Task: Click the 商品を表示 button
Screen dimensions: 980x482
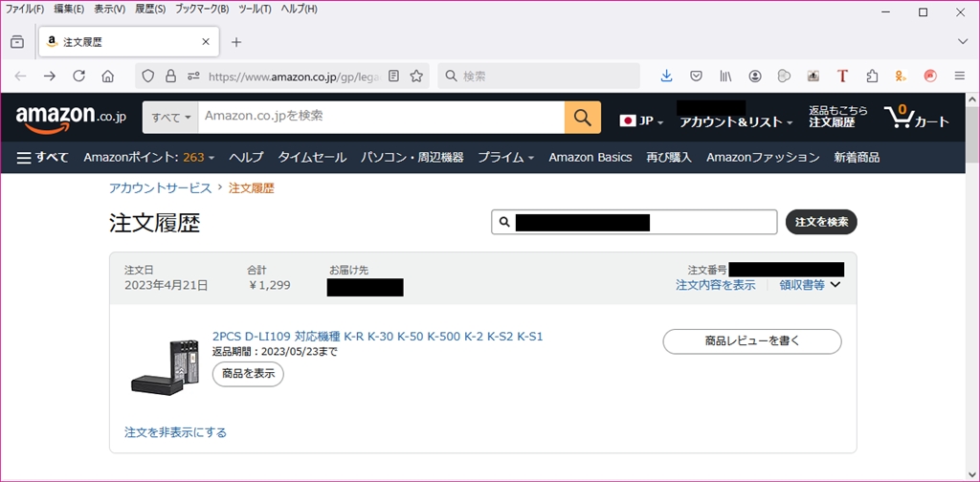Action: click(x=248, y=374)
